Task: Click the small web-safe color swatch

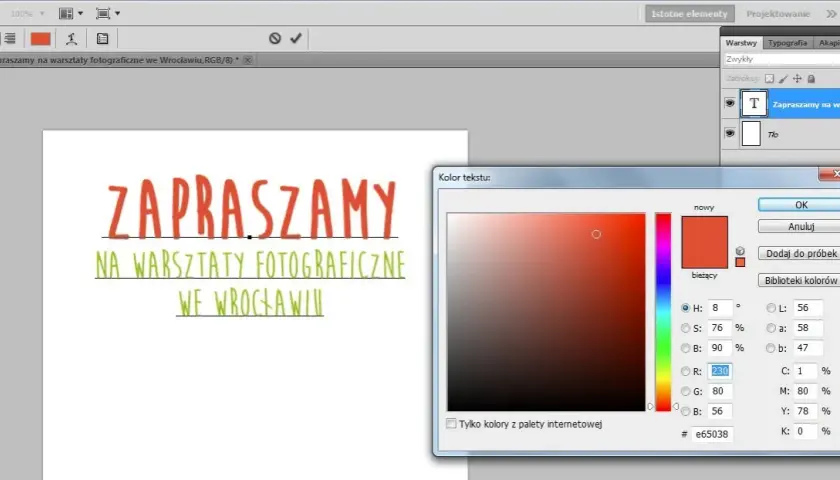Action: point(740,262)
